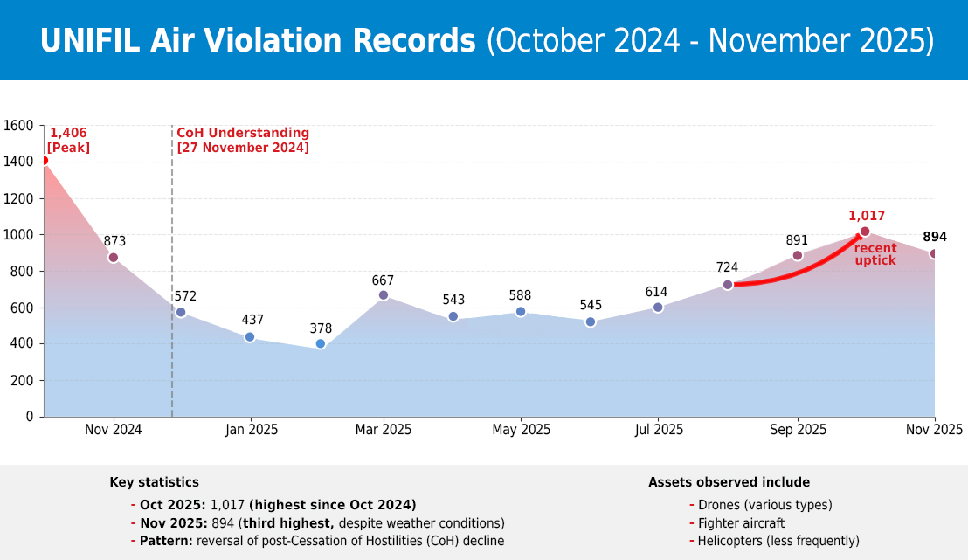
Task: Click the 1,406 peak data point marker
Action: coord(43,161)
